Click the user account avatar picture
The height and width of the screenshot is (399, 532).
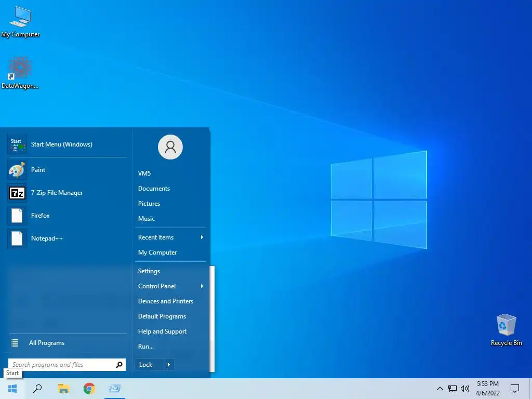170,147
